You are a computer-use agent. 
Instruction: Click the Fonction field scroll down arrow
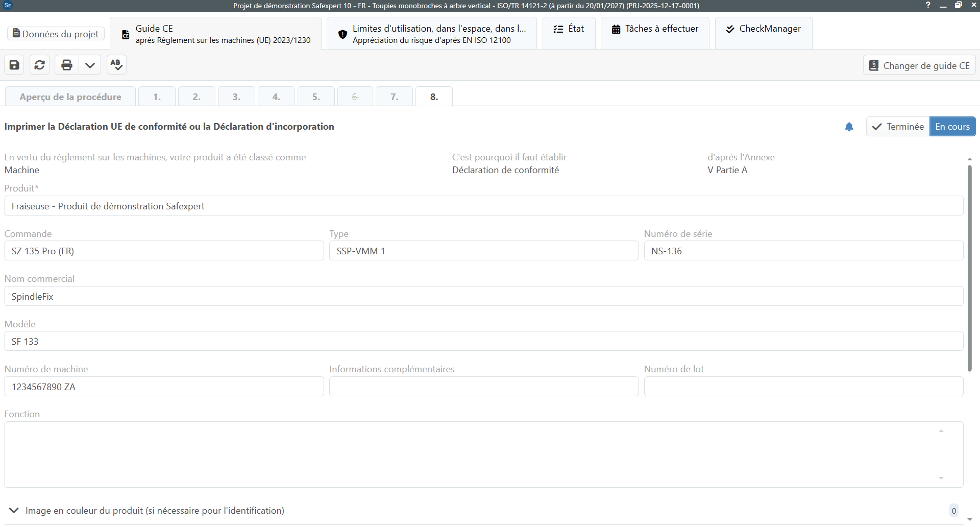[x=941, y=478]
